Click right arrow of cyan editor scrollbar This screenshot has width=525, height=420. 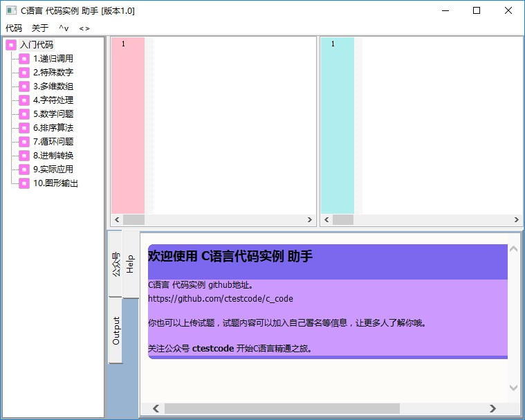coord(516,220)
